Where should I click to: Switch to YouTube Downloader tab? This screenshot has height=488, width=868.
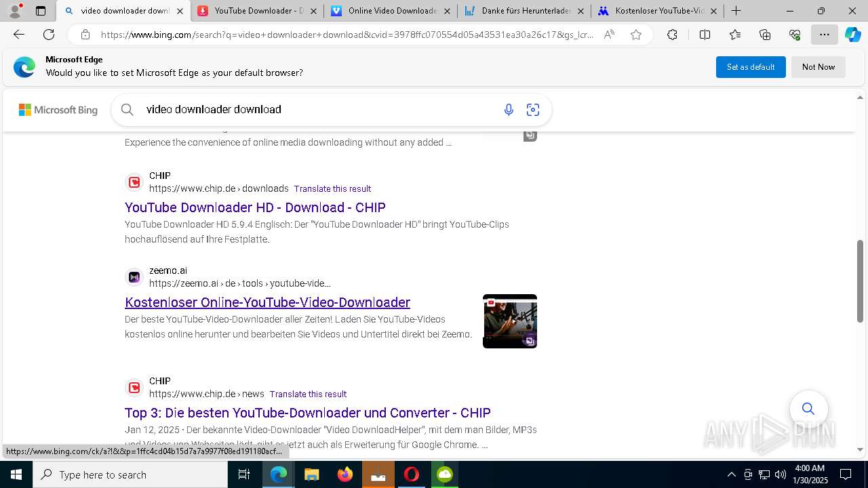256,11
